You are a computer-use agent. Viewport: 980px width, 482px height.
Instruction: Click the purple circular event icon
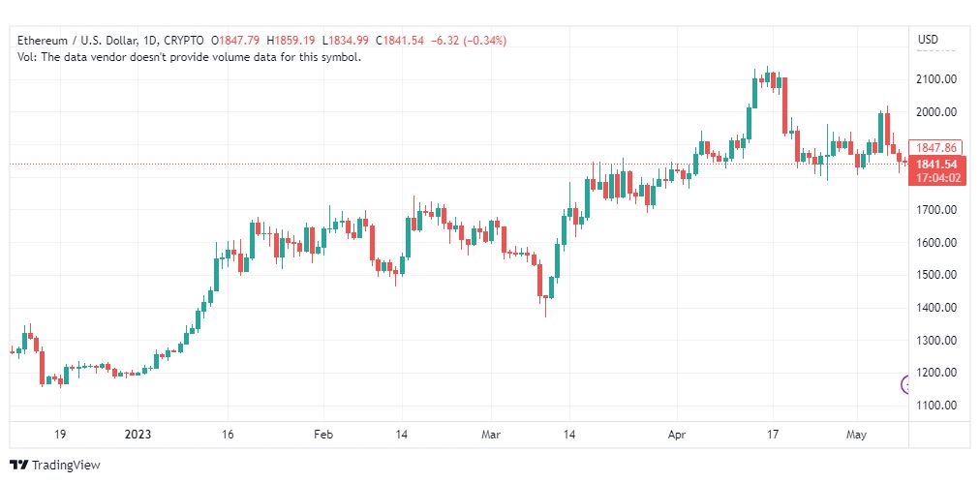905,384
